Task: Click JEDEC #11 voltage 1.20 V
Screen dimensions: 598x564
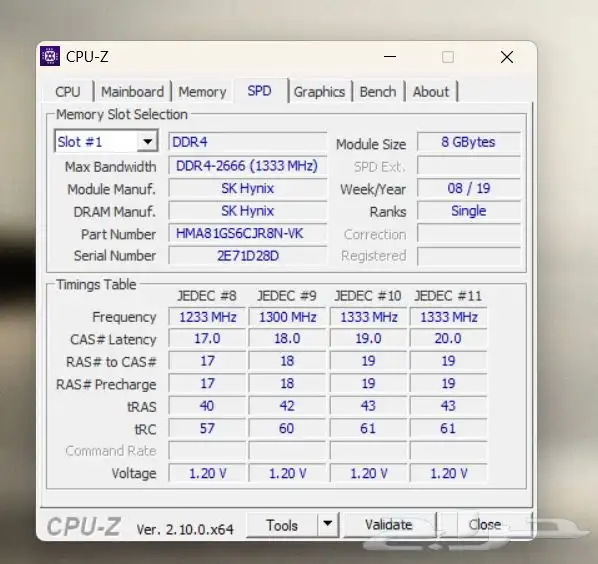Action: click(448, 473)
